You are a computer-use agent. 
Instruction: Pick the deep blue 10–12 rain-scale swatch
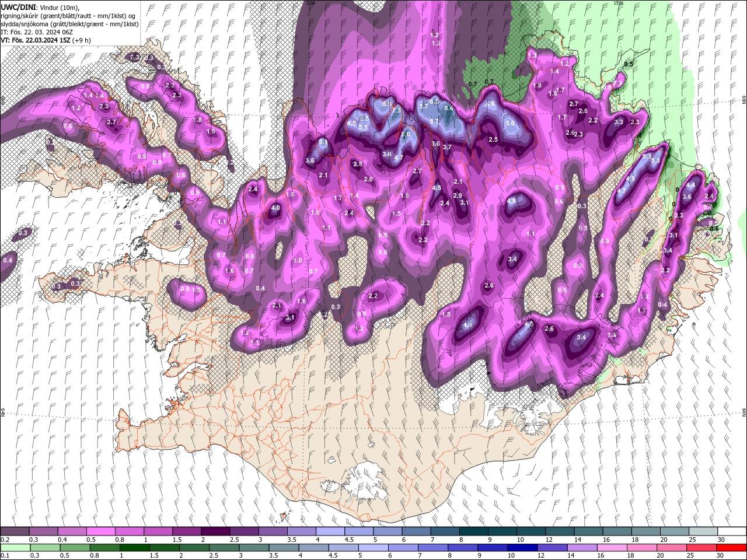coord(521,548)
